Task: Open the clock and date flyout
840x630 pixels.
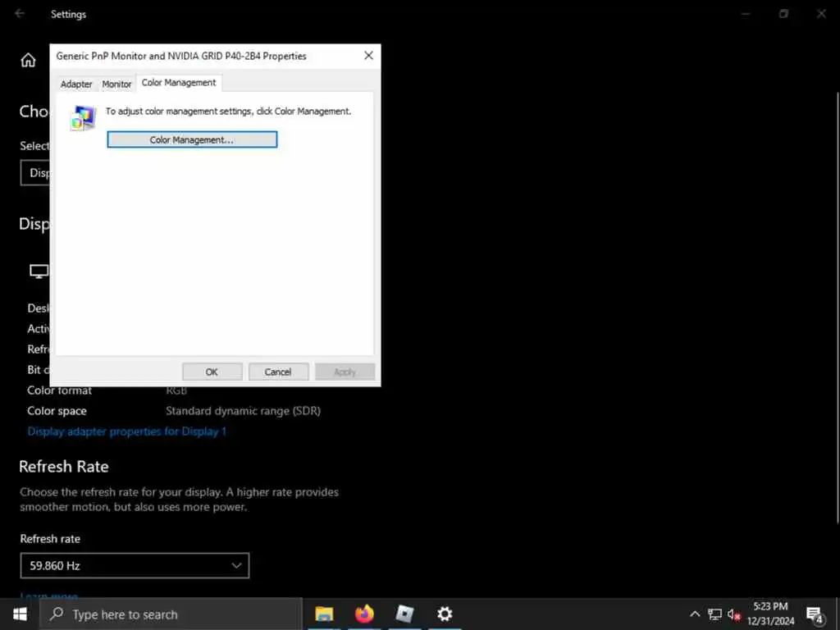Action: coord(771,614)
